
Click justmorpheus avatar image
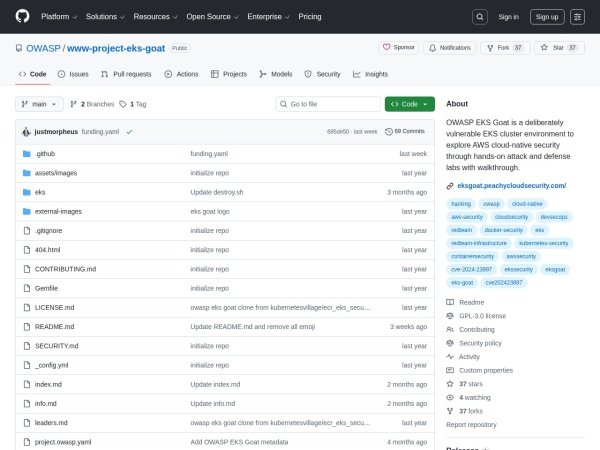[26, 132]
